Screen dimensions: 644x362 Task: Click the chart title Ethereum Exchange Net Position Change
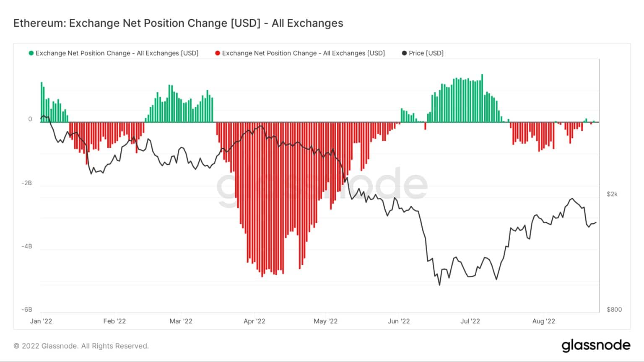coord(178,23)
